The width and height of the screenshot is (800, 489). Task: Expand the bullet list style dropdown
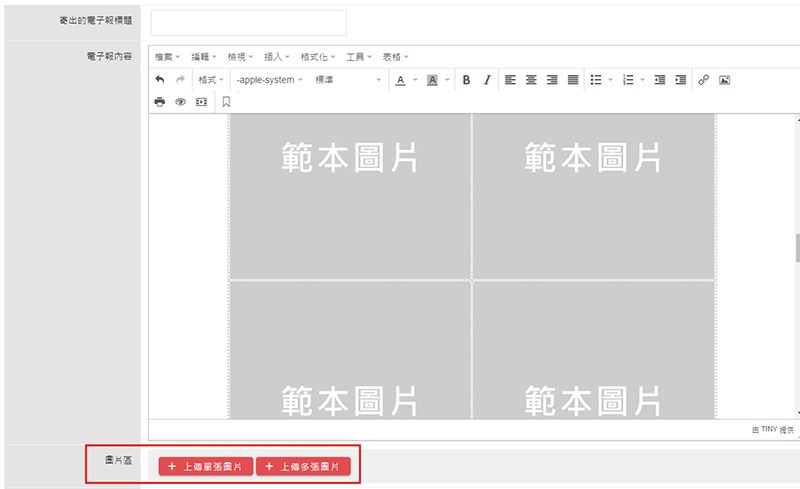point(611,80)
